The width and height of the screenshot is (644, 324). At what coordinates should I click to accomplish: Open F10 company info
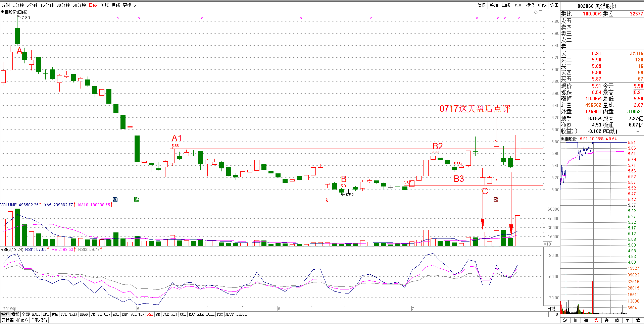tap(518, 5)
